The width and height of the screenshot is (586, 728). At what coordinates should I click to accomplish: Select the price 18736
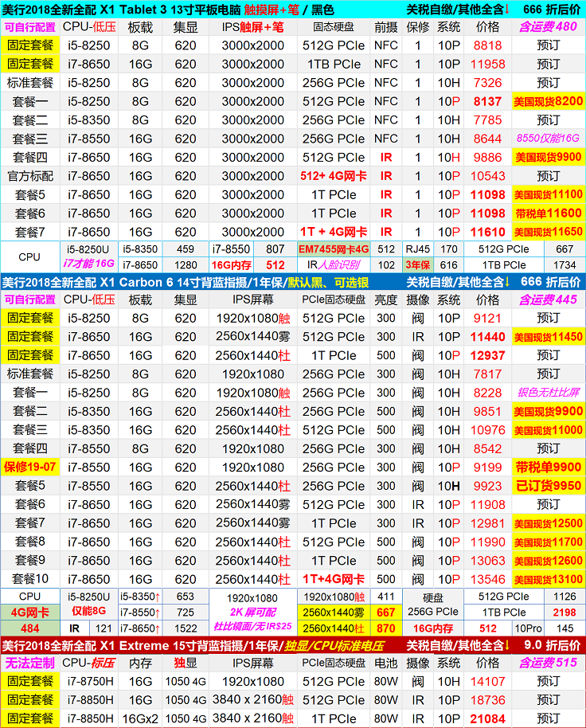(487, 700)
